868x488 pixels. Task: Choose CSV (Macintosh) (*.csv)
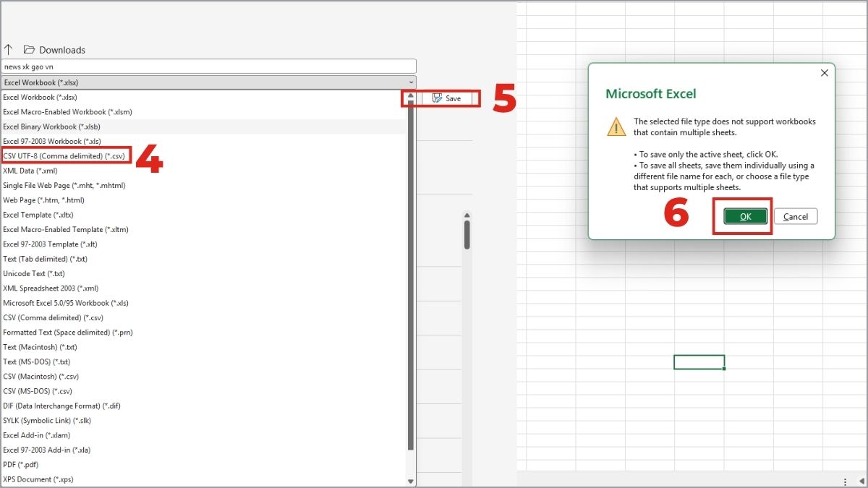tap(203, 377)
